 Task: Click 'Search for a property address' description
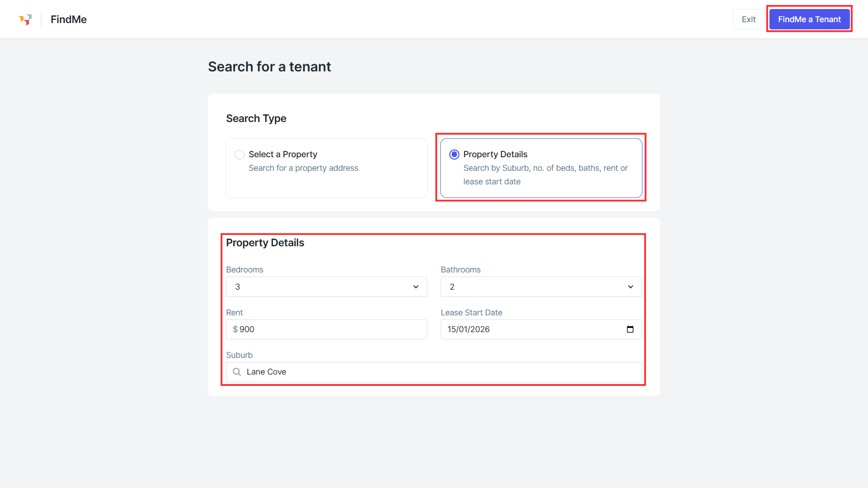click(x=303, y=168)
